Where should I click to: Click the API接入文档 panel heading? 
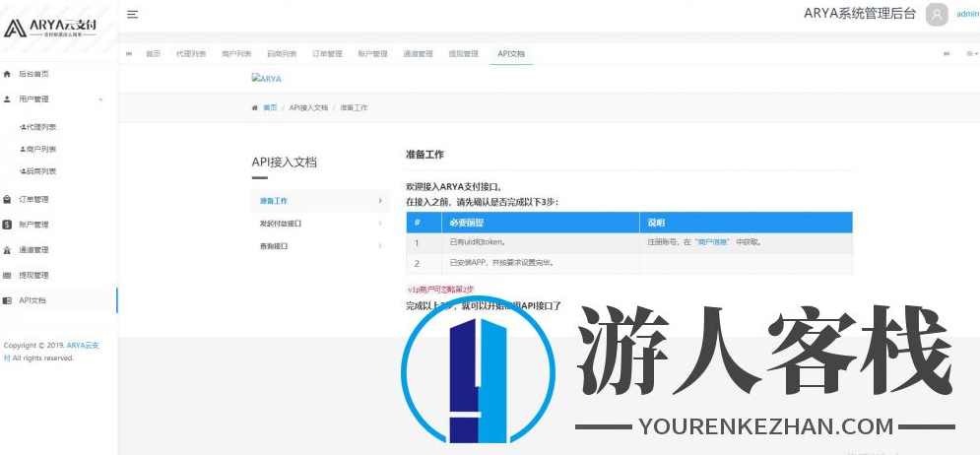click(285, 162)
